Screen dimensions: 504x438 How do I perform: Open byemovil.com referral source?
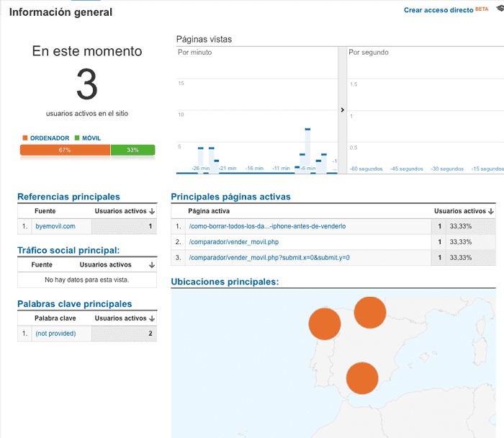55,226
